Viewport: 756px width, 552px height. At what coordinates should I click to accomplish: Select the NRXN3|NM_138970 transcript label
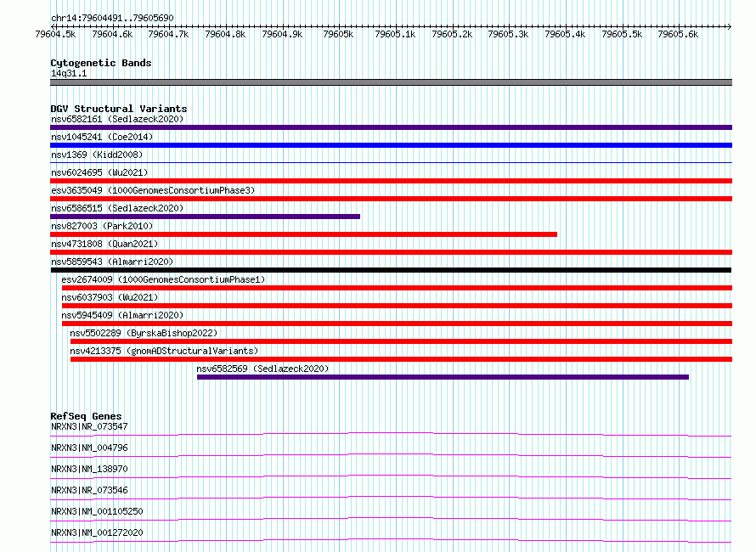89,469
